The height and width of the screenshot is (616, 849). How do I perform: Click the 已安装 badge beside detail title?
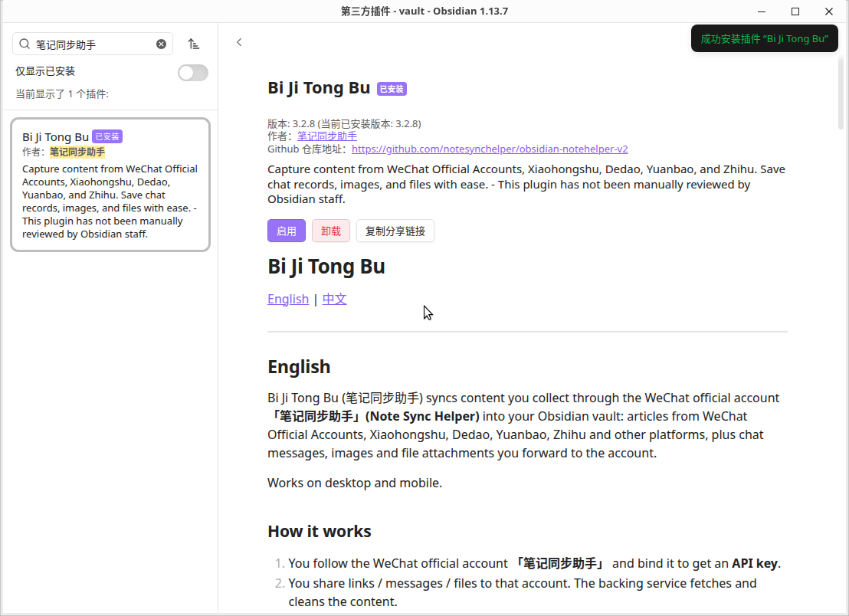(392, 89)
